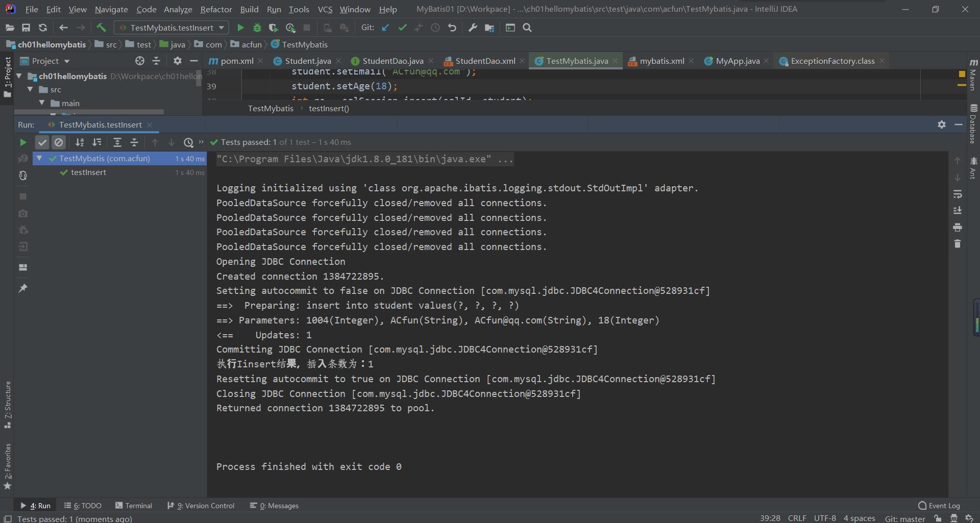
Task: Open the Event Log
Action: [x=939, y=506]
